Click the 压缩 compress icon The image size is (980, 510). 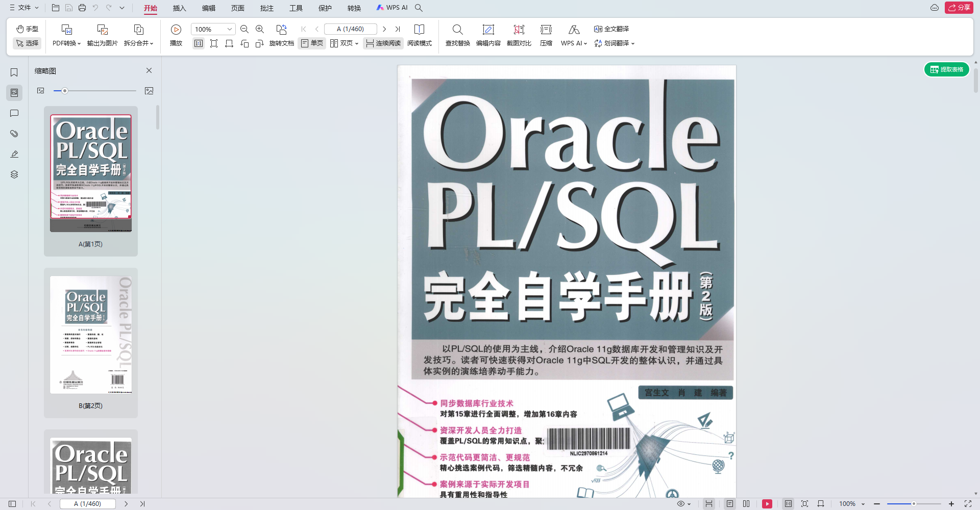coord(546,30)
